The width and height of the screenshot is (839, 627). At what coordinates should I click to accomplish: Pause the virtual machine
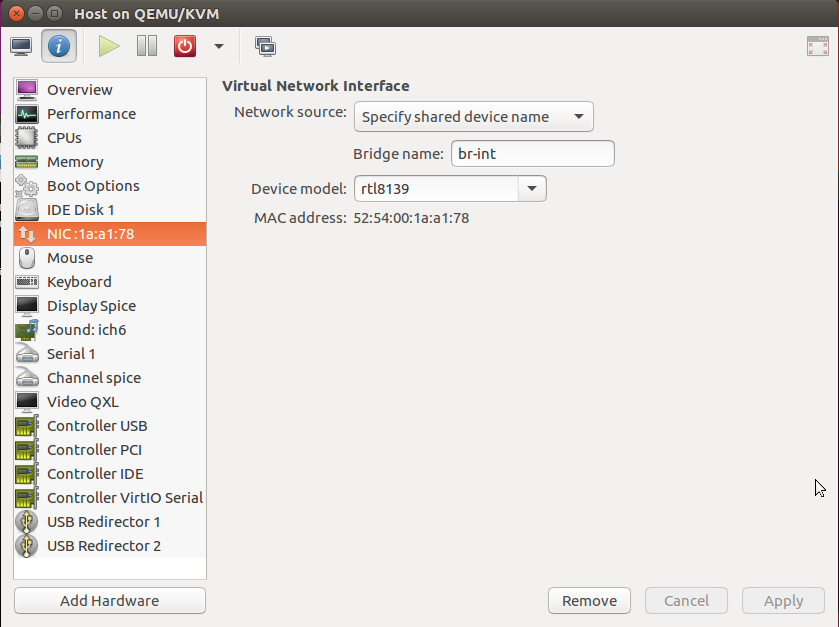[x=147, y=47]
